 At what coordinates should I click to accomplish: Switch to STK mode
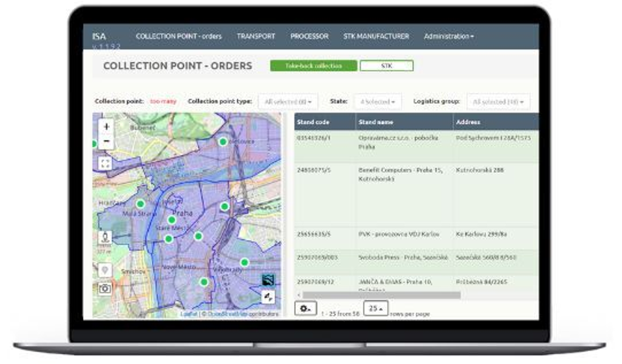click(x=387, y=66)
